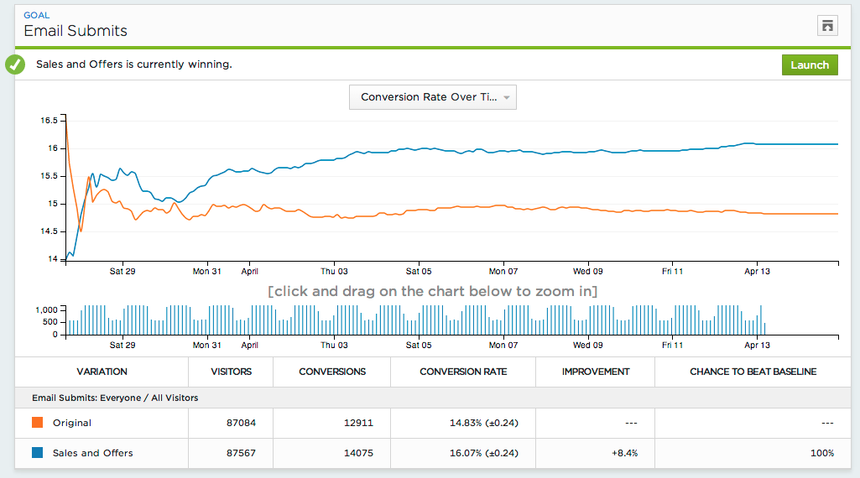Click the blue Sales and Offers swatch
Viewport: 860px width, 478px height.
tap(37, 453)
